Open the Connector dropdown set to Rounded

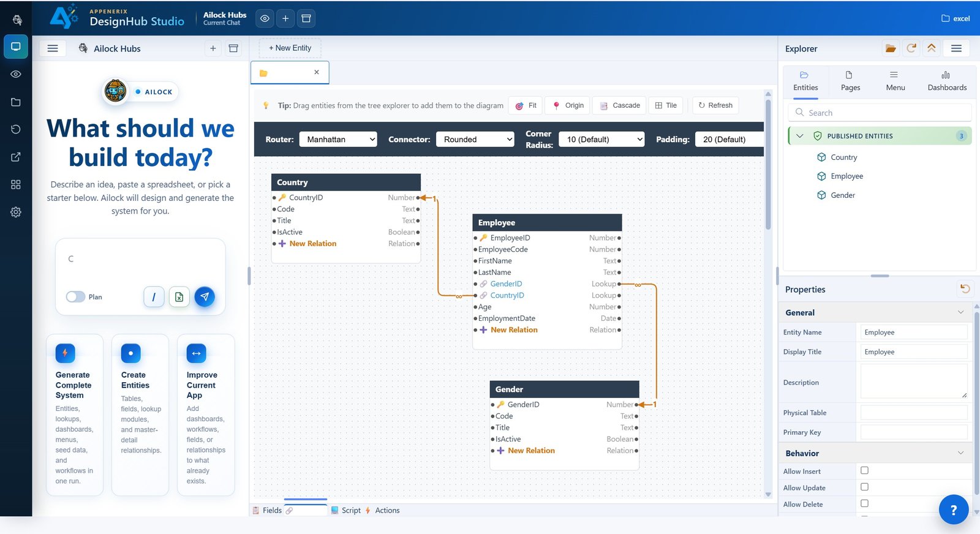click(x=475, y=140)
